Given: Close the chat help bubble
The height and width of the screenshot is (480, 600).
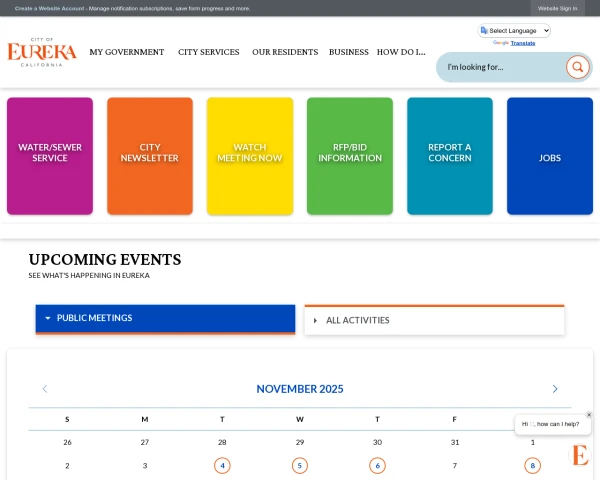Looking at the screenshot, I should point(589,415).
